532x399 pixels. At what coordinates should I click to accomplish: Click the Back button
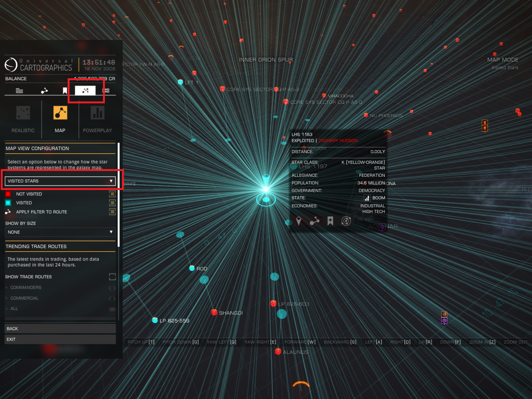click(60, 328)
